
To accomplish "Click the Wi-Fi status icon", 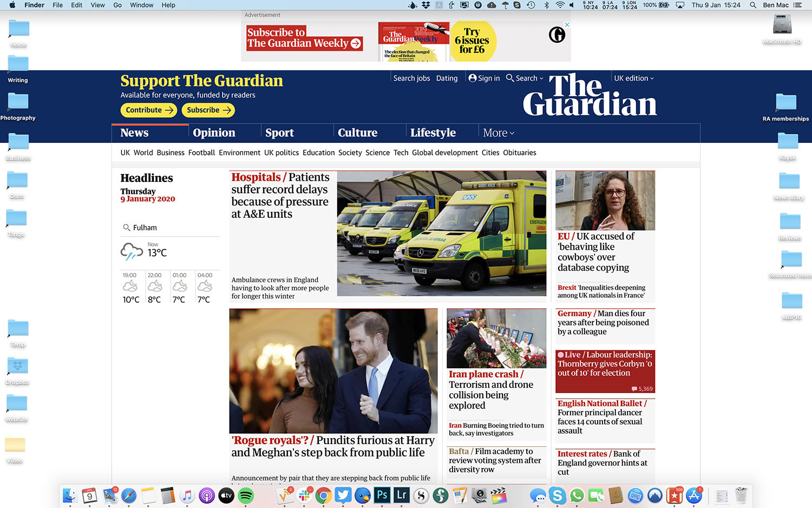I will click(x=560, y=5).
